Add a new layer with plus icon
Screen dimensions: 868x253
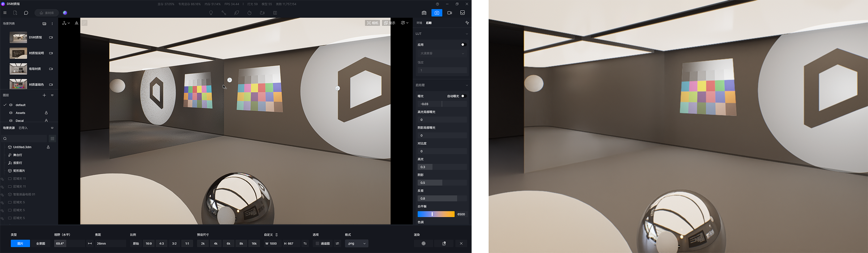point(44,95)
